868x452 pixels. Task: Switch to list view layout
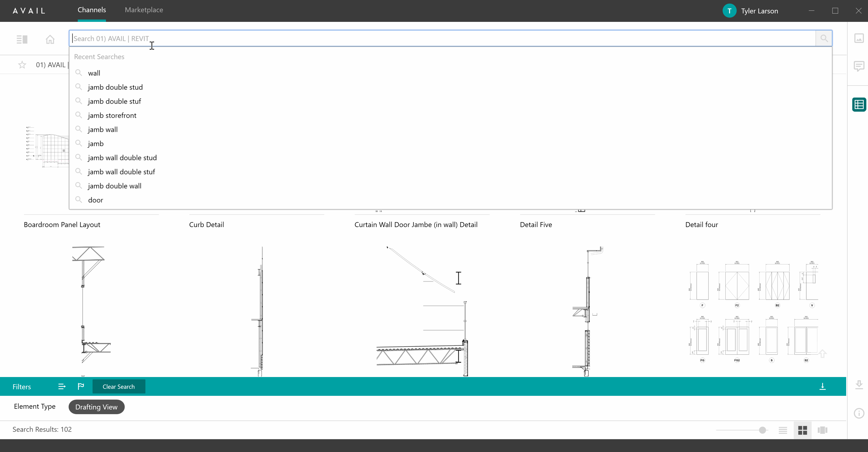783,430
